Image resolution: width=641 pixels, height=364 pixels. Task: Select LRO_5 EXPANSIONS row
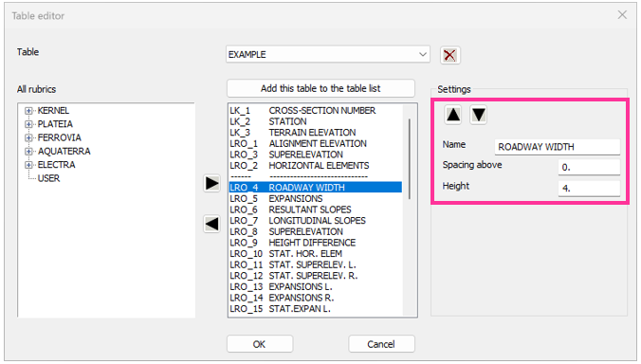tap(315, 199)
